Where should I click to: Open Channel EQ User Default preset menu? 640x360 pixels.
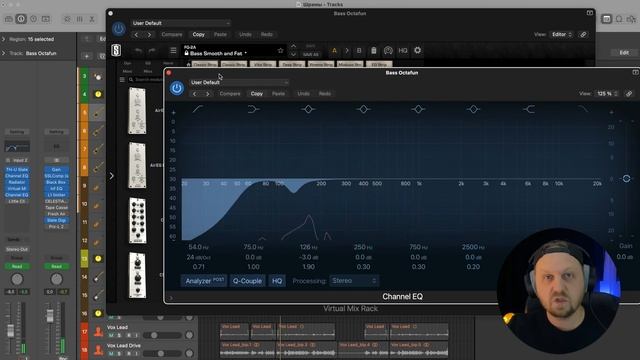point(239,82)
